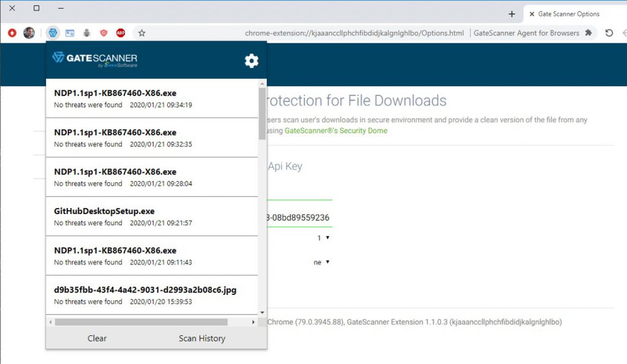This screenshot has width=627, height=364.
Task: Click the Clear button
Action: click(x=97, y=338)
